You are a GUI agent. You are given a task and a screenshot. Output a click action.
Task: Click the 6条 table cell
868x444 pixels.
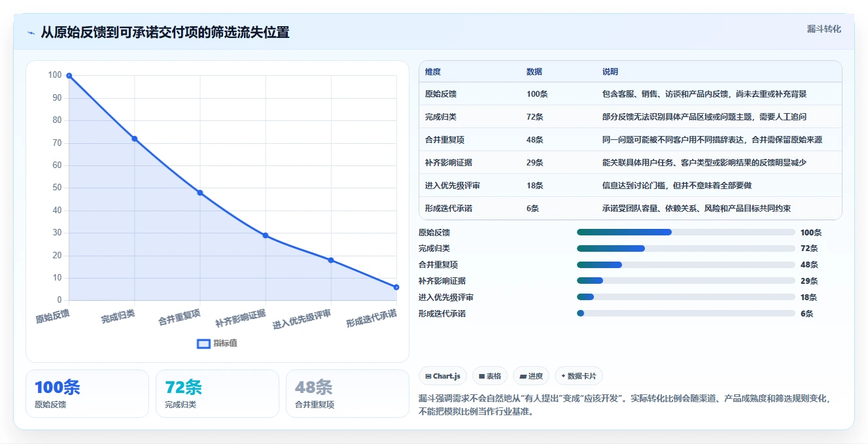(532, 209)
